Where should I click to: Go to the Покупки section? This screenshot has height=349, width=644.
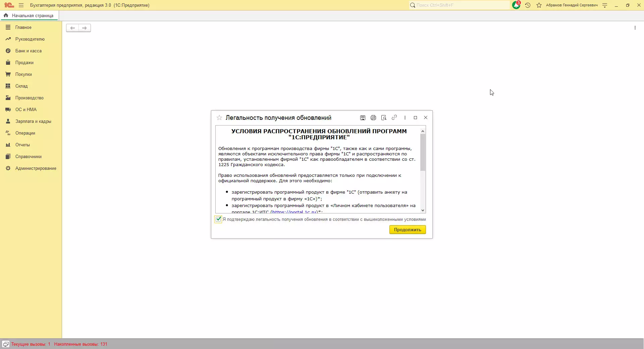tap(31, 74)
